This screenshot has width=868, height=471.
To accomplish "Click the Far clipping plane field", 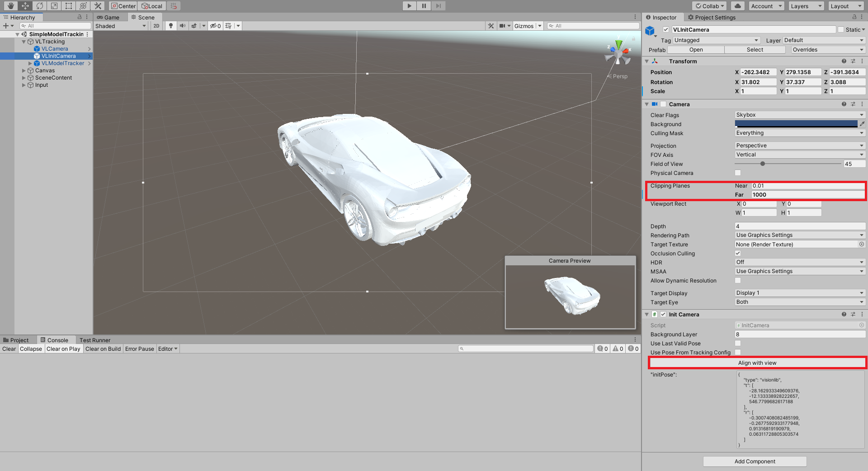I will pos(807,195).
